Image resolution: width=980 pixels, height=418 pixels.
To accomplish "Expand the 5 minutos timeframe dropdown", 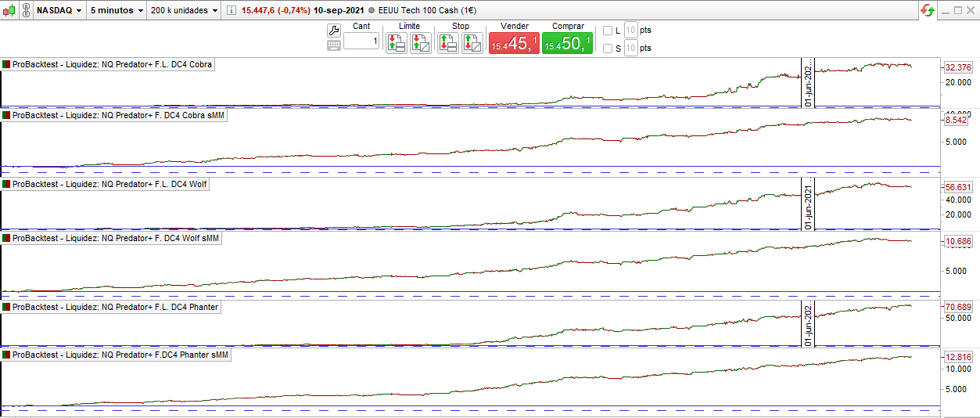I will (x=117, y=11).
